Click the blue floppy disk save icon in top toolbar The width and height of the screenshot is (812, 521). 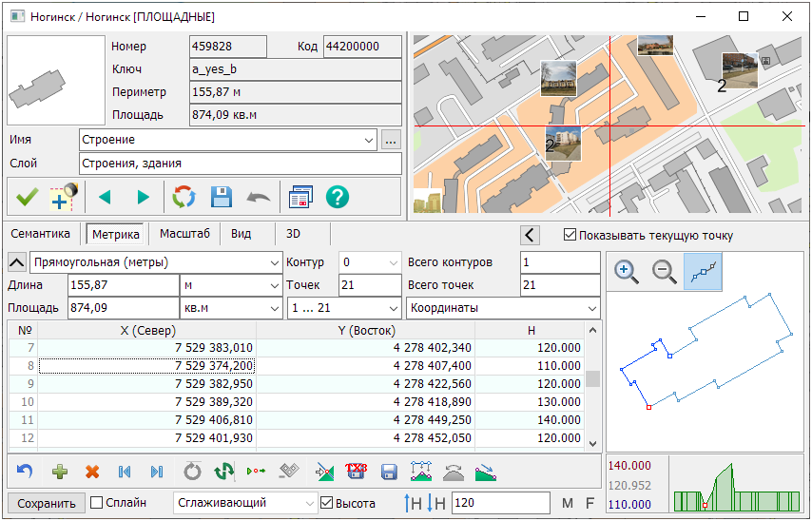222,198
